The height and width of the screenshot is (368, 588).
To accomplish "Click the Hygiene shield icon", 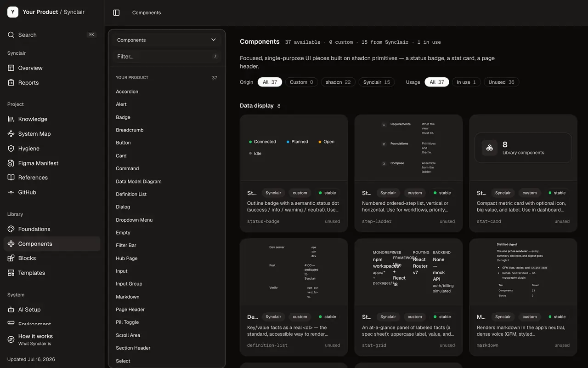I will click(x=11, y=149).
